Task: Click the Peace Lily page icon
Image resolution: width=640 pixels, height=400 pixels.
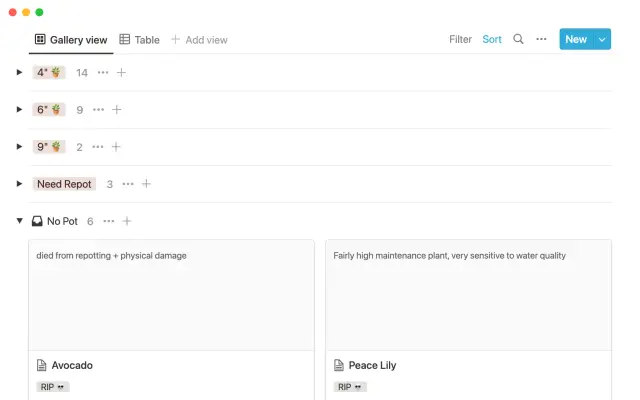Action: click(339, 365)
